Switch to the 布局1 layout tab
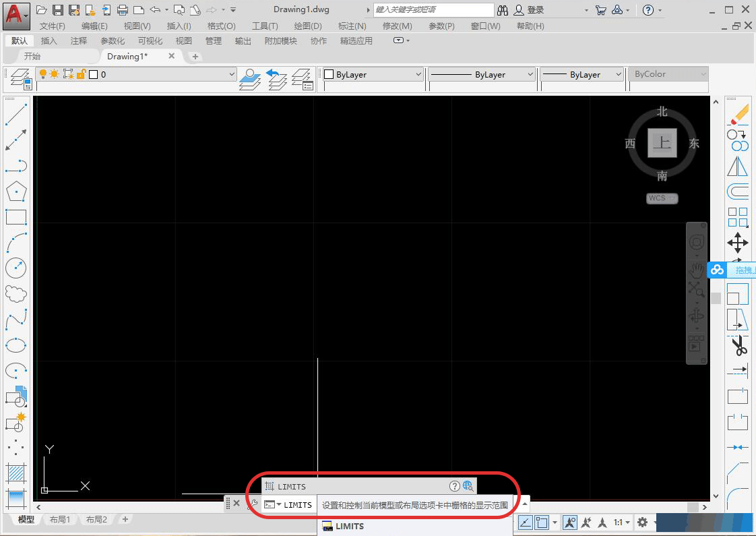This screenshot has height=536, width=756. pos(60,520)
